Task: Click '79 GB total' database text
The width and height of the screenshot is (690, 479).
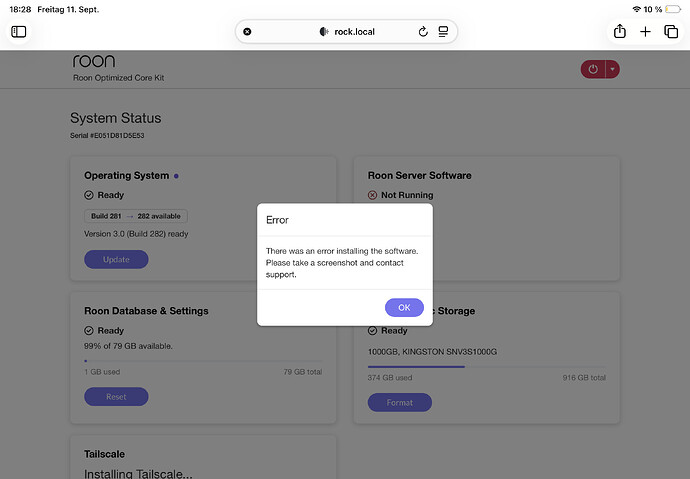Action: point(303,372)
